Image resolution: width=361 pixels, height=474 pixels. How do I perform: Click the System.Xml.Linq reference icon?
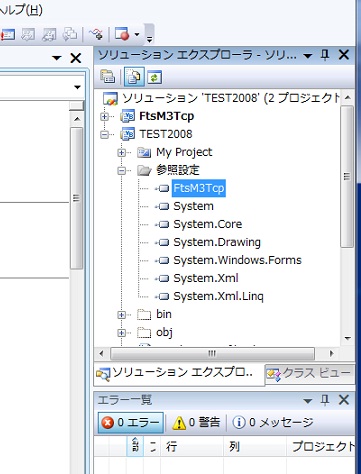click(162, 297)
